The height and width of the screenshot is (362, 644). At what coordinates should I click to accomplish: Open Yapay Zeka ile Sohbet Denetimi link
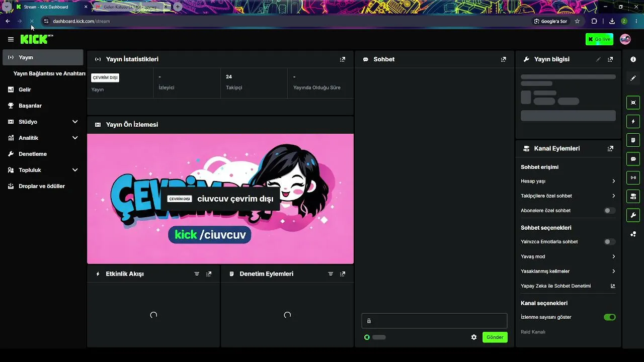pyautogui.click(x=568, y=286)
